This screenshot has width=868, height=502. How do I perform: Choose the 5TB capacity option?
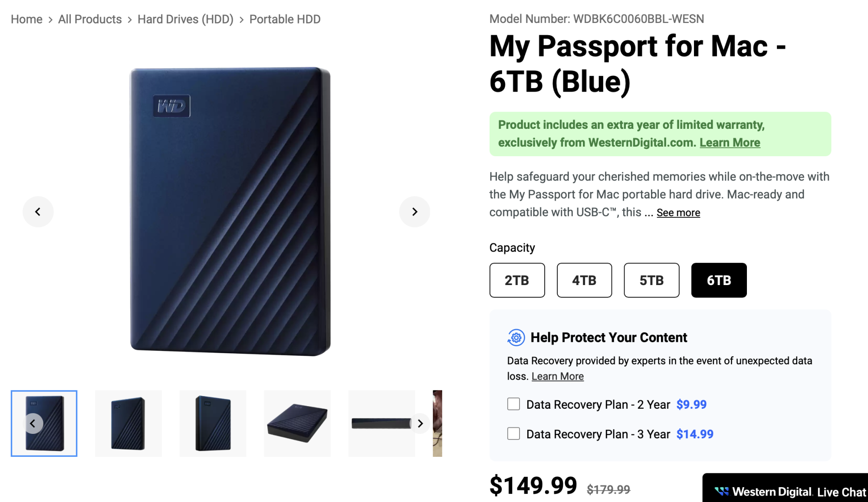(651, 280)
